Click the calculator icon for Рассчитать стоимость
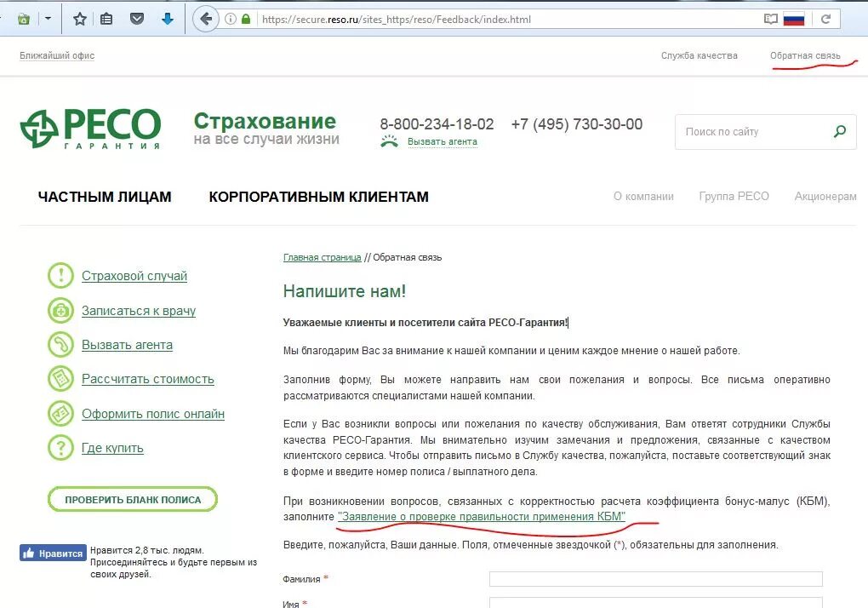Viewport: 868px width, 608px height. (x=61, y=379)
